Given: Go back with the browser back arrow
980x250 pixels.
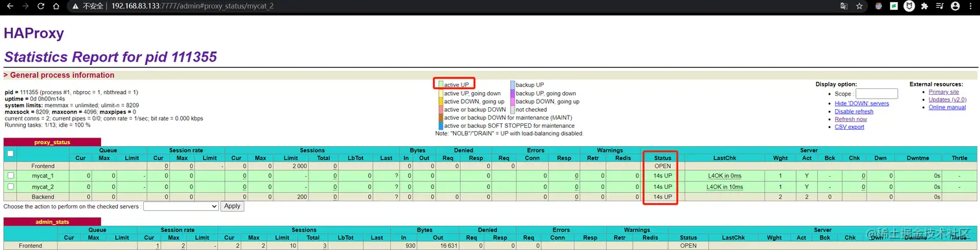Looking at the screenshot, I should (x=10, y=6).
